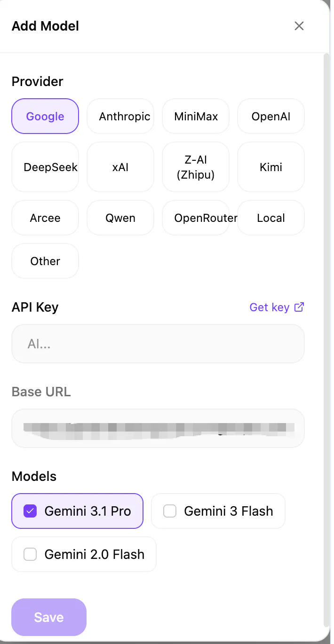Focus the Base URL input field
The height and width of the screenshot is (644, 334).
click(x=158, y=428)
